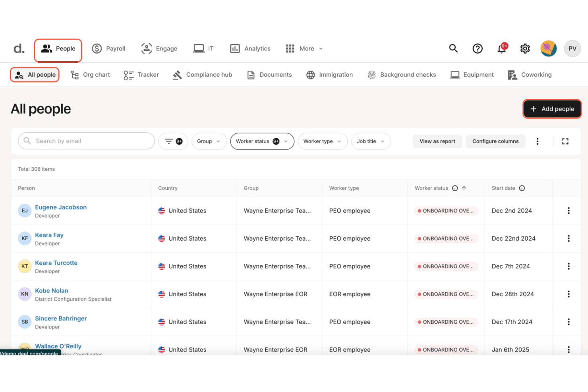Click Start date info icon
The image size is (588, 392).
point(522,188)
